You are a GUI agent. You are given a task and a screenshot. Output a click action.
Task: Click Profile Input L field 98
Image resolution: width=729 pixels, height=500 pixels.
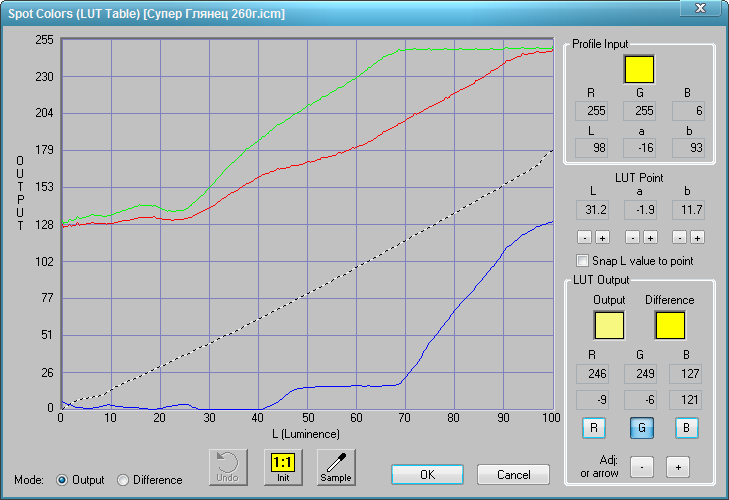coord(591,148)
